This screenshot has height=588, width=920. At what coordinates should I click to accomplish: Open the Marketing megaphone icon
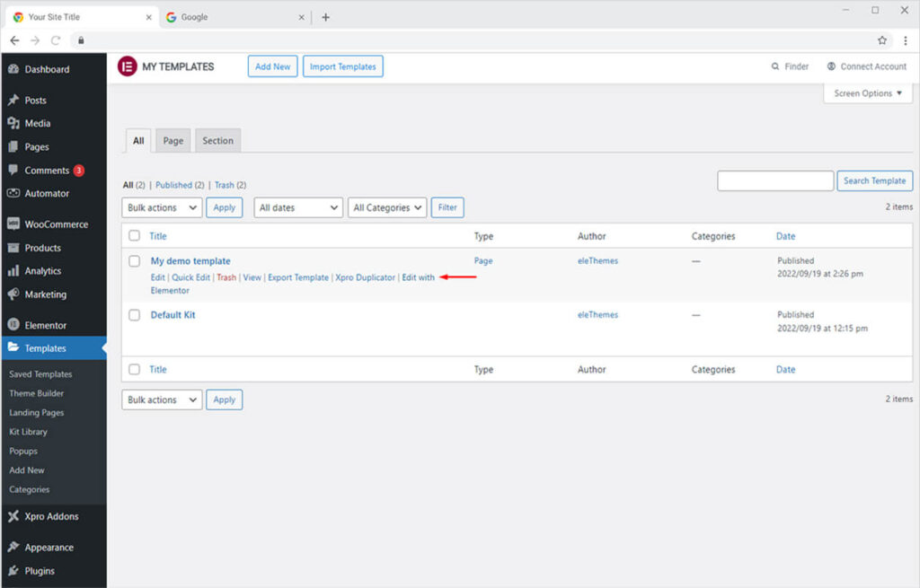[x=13, y=294]
